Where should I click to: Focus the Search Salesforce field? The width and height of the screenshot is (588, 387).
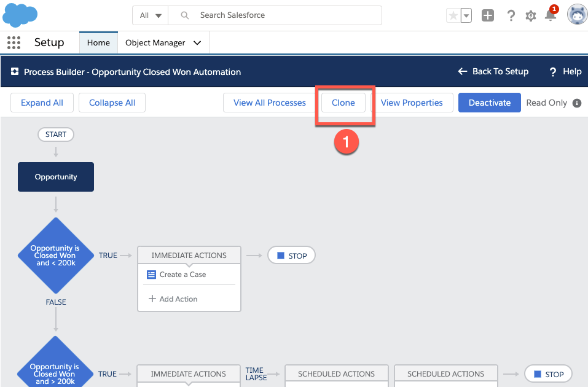pos(275,15)
